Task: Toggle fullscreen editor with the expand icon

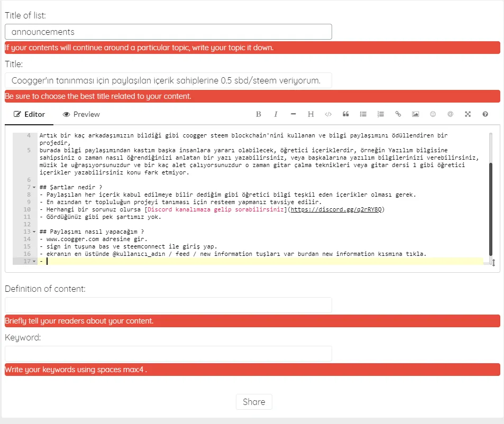Action: pos(468,114)
